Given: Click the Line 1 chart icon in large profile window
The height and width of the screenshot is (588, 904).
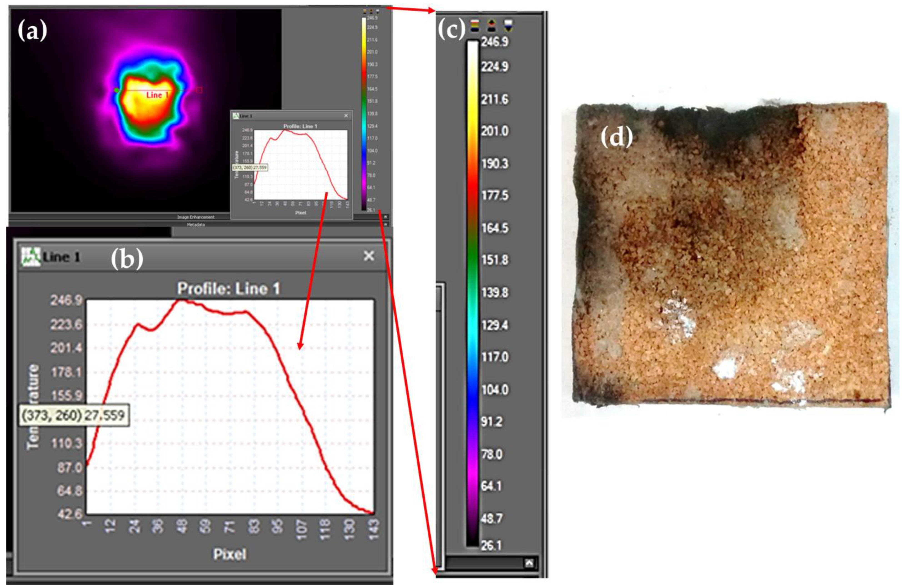Looking at the screenshot, I should 31,257.
